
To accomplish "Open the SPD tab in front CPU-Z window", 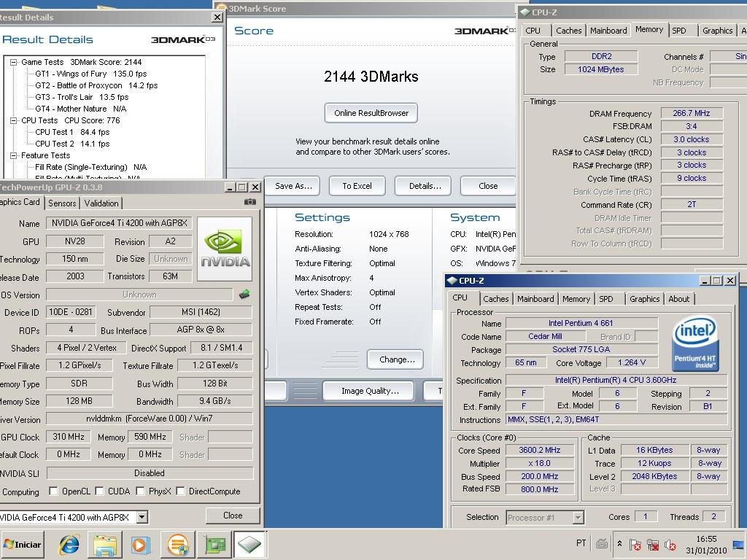I will tap(606, 299).
